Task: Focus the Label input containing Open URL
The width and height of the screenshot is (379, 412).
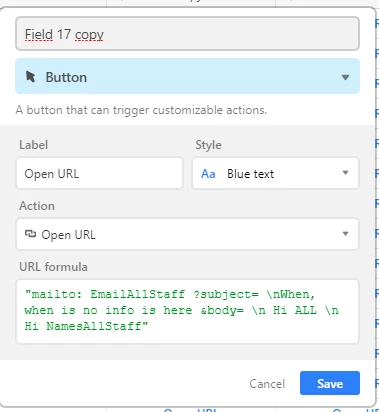Action: tap(99, 173)
